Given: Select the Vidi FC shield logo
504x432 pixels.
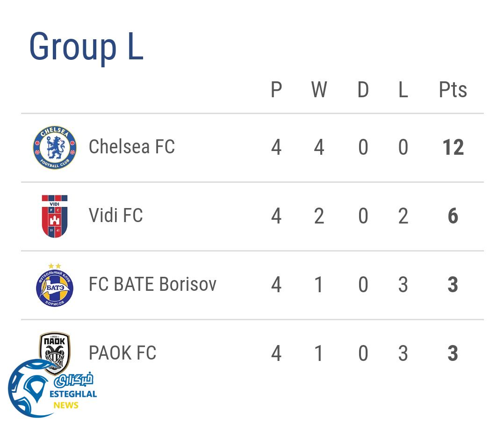Looking at the screenshot, I should point(55,216).
